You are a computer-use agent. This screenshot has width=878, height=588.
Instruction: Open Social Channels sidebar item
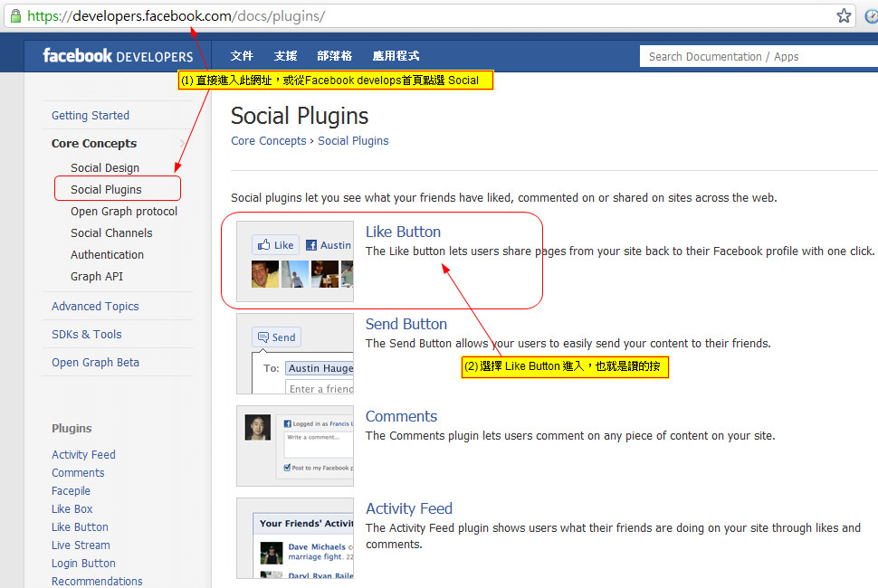tap(111, 232)
